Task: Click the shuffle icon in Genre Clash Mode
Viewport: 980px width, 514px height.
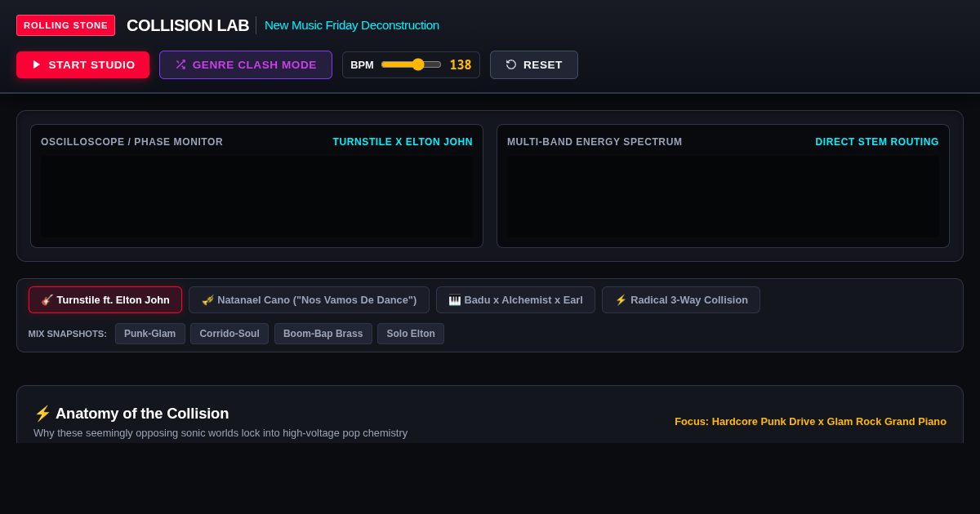Action: point(180,64)
